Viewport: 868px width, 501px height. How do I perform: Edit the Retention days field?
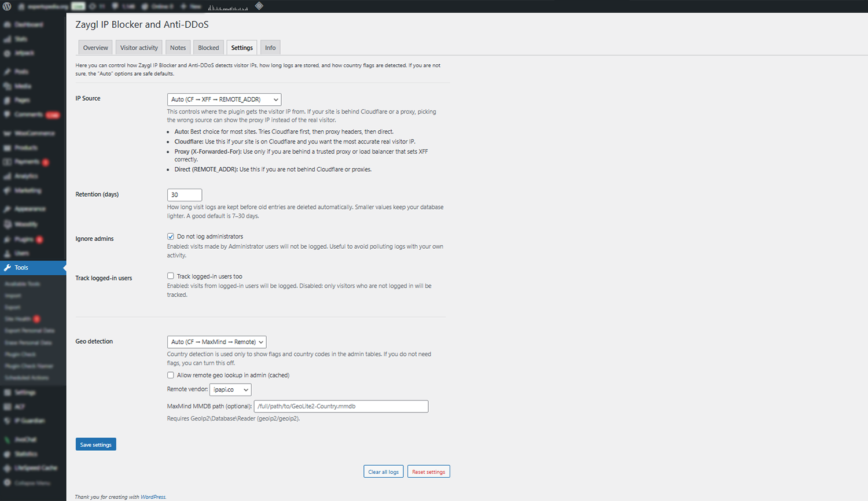[x=184, y=194]
